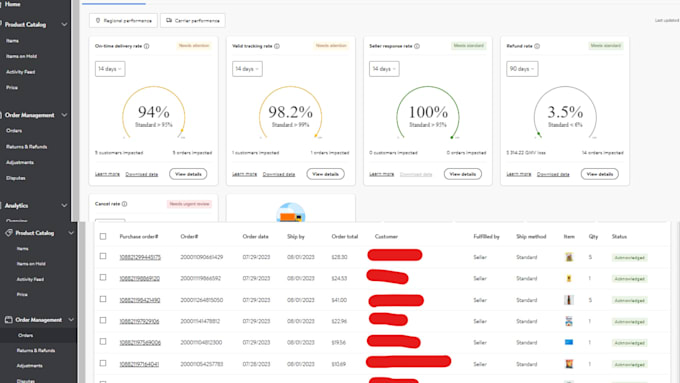The height and width of the screenshot is (383, 680).
Task: Click the box icon beside Order Management in orders-page sidebar
Action: tap(9, 320)
